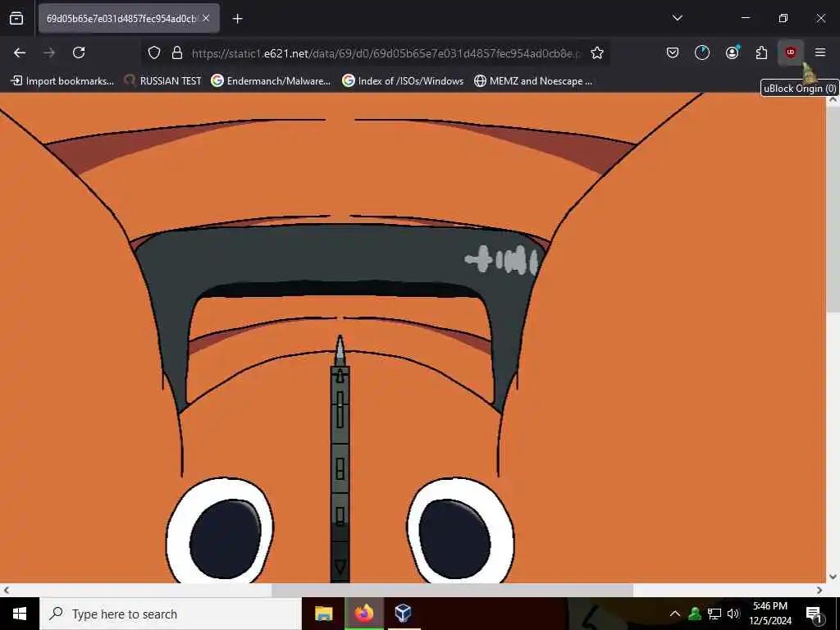Viewport: 840px width, 630px height.
Task: Open the circular timer extension icon
Action: click(x=702, y=52)
